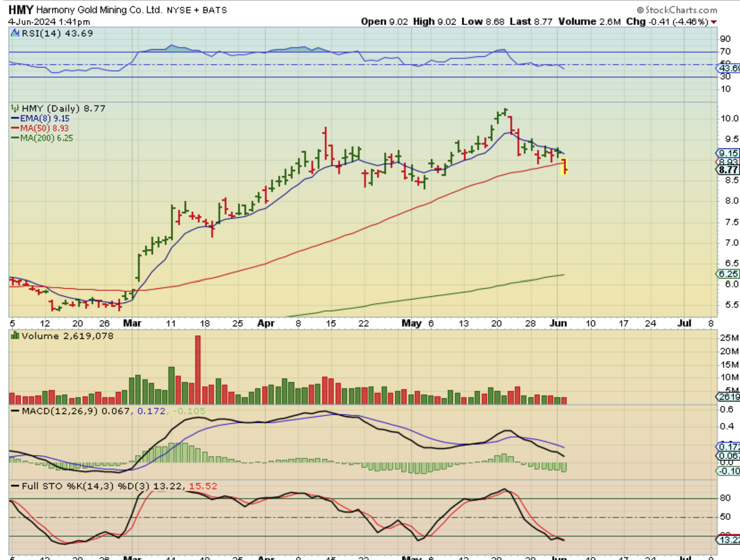Click the 9.15 EMA tag on the price axis
This screenshot has height=560, width=740.
point(728,153)
